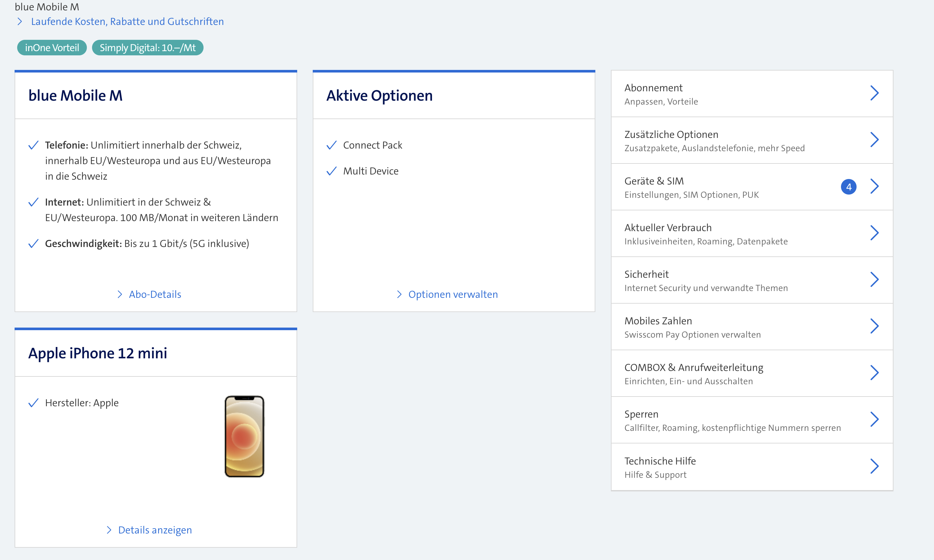This screenshot has height=560, width=934.
Task: Click small arrow before Abo-Details
Action: (x=120, y=294)
